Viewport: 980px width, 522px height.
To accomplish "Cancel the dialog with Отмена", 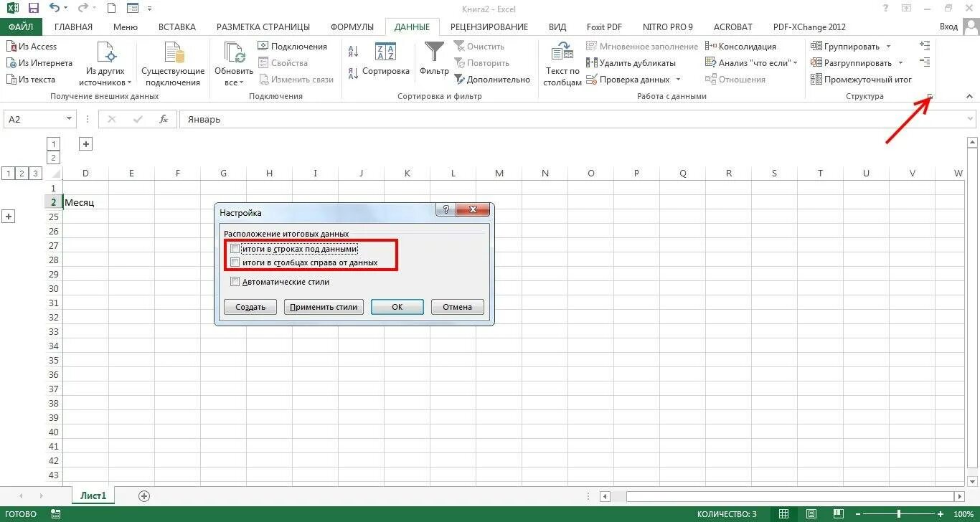I will click(457, 307).
